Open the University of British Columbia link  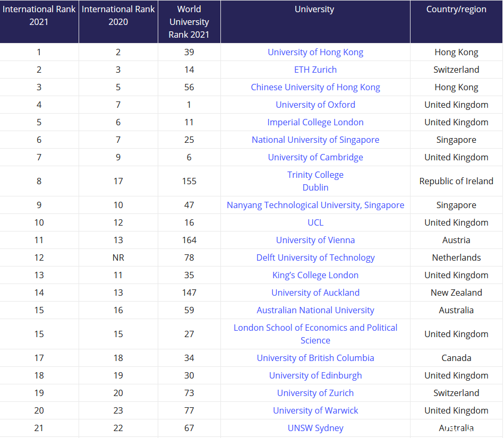click(x=315, y=358)
